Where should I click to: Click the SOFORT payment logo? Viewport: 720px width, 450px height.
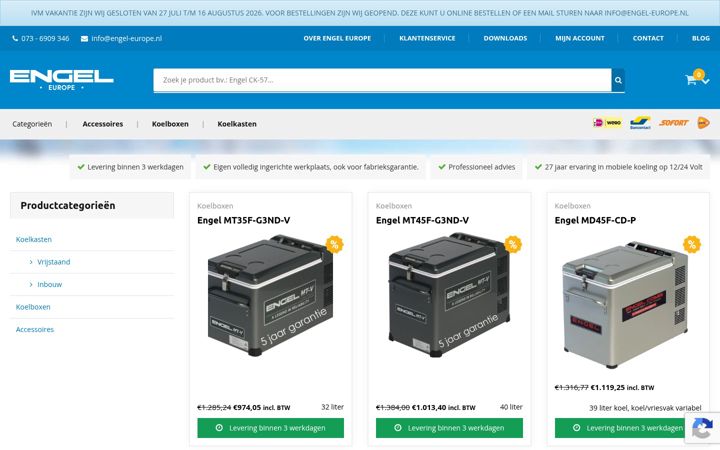tap(674, 123)
